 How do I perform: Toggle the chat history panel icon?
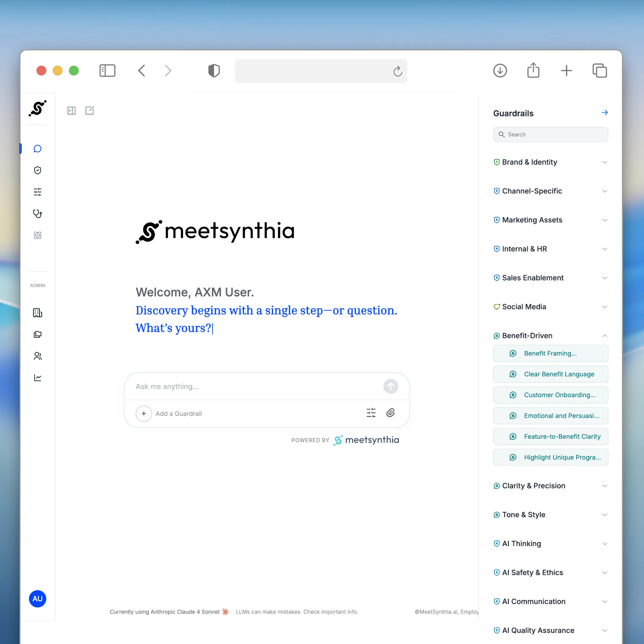point(71,110)
